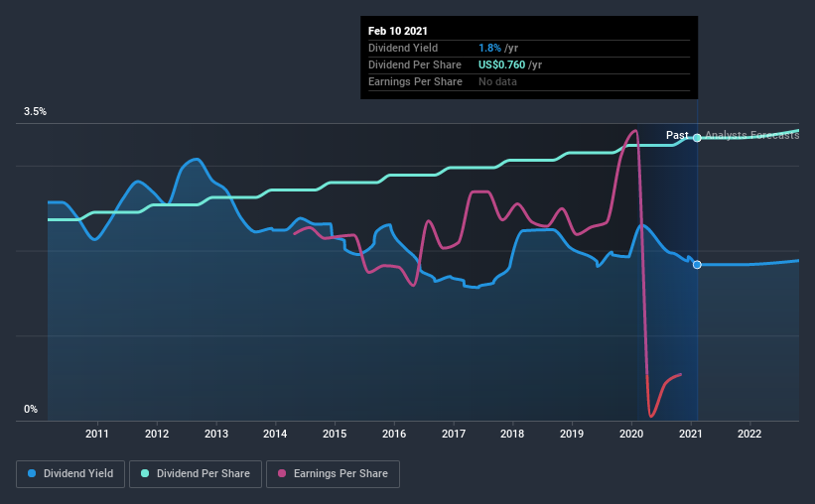Image resolution: width=815 pixels, height=504 pixels.
Task: Click the 1.8% Dividend Yield value in tooltip
Action: (490, 48)
